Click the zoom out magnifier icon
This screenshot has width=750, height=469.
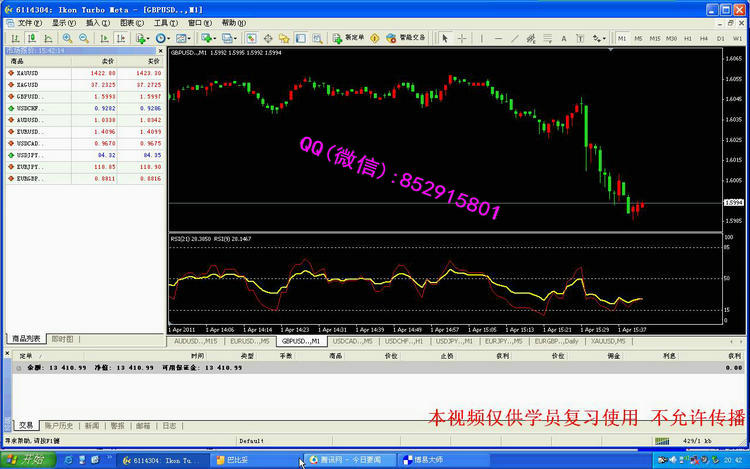(83, 38)
